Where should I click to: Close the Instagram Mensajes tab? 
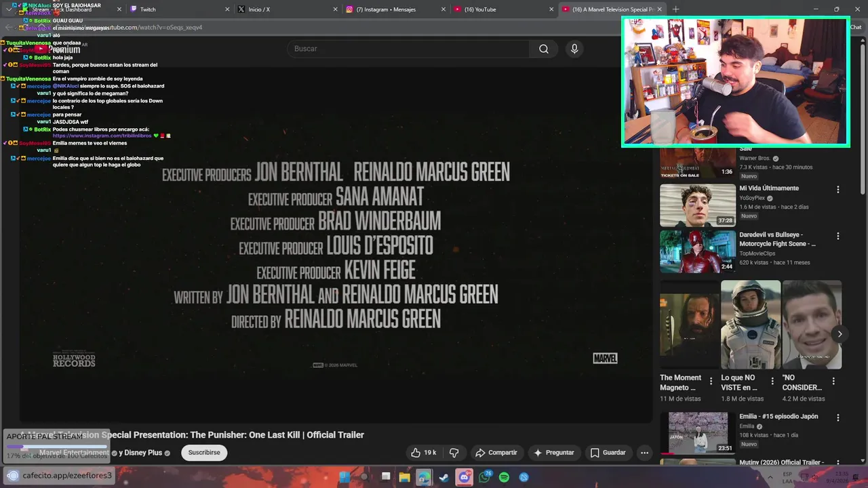443,9
